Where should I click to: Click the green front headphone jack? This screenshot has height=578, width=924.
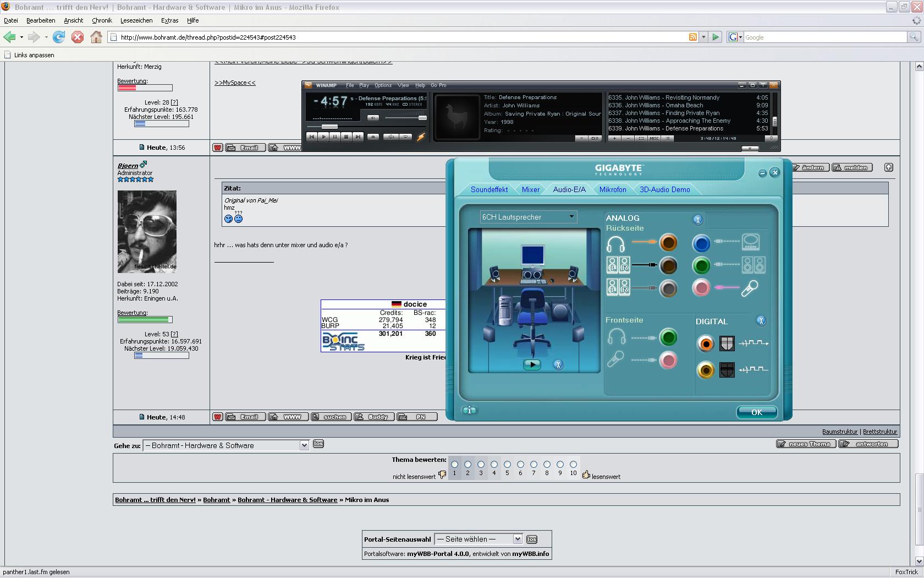click(x=668, y=337)
